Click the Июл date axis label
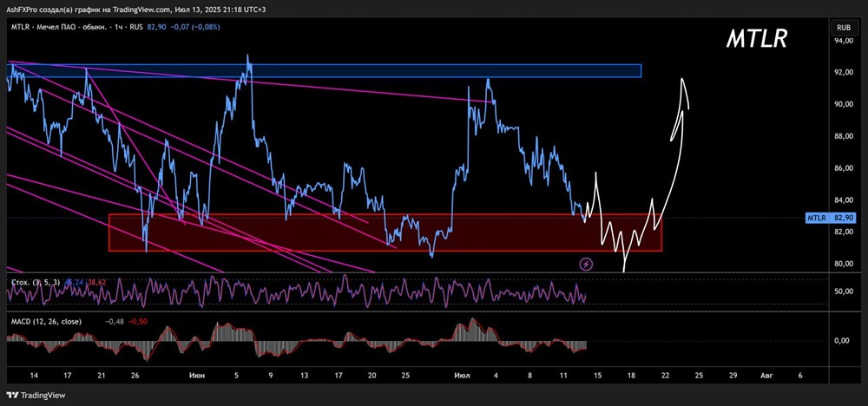This screenshot has width=868, height=406. click(463, 376)
